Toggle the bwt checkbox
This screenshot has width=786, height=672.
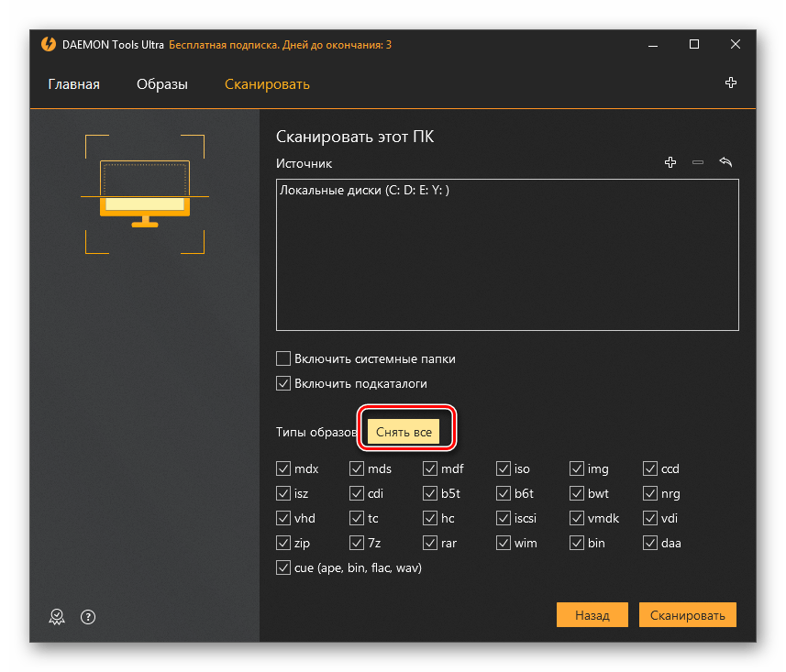coord(577,493)
